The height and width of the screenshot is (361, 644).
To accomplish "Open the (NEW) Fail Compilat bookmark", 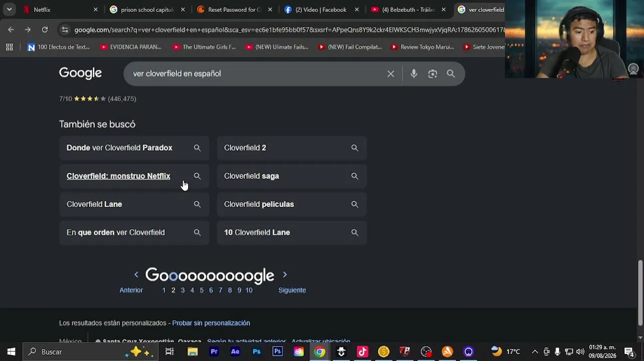I will click(x=350, y=47).
